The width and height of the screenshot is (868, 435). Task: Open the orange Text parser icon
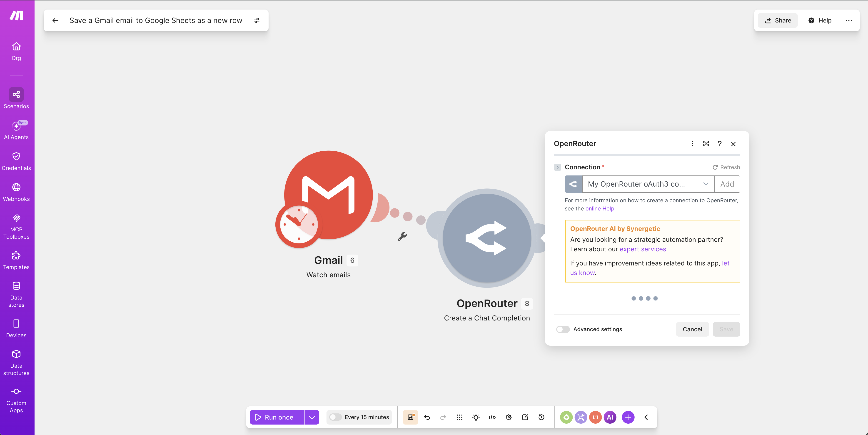pyautogui.click(x=595, y=417)
